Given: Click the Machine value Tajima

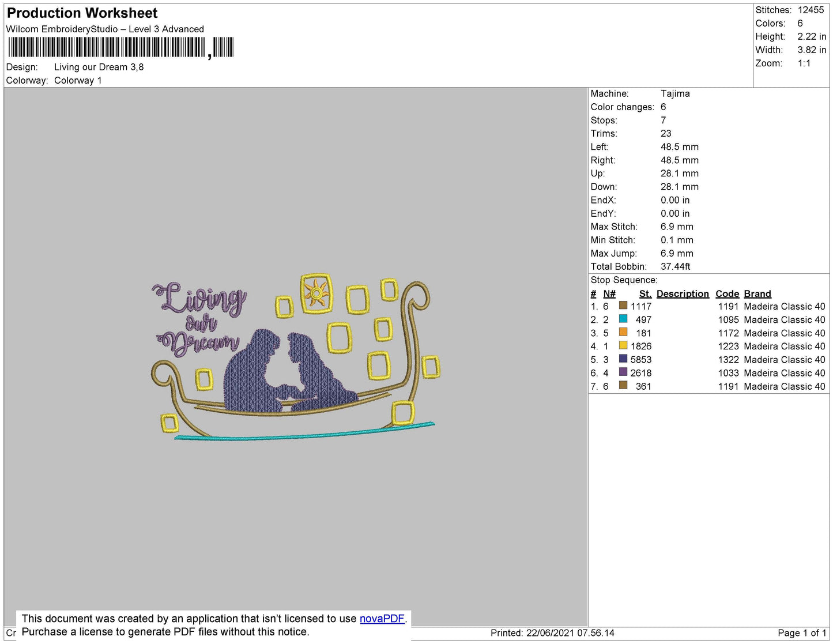Looking at the screenshot, I should pyautogui.click(x=675, y=93).
